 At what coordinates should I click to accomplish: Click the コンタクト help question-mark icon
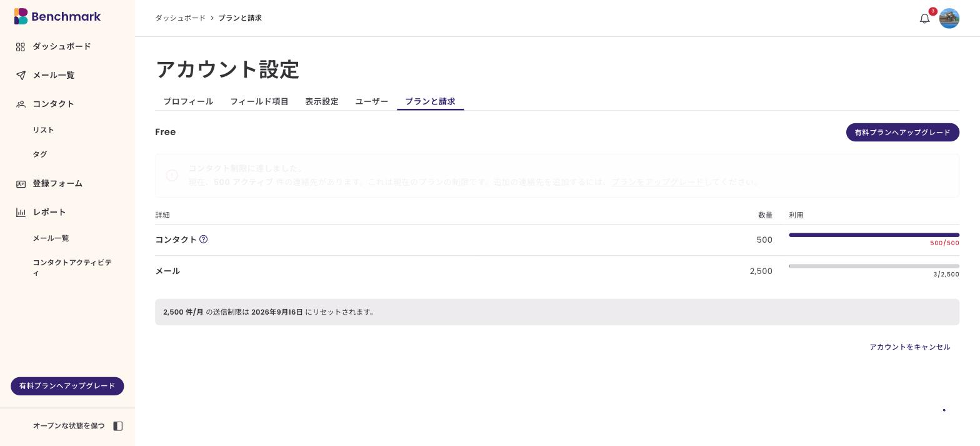(x=203, y=239)
